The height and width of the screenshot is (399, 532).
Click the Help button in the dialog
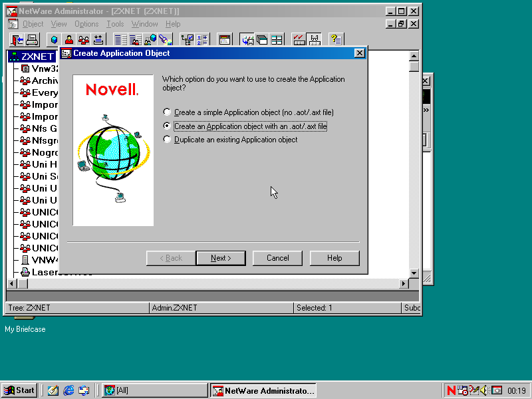(x=334, y=258)
